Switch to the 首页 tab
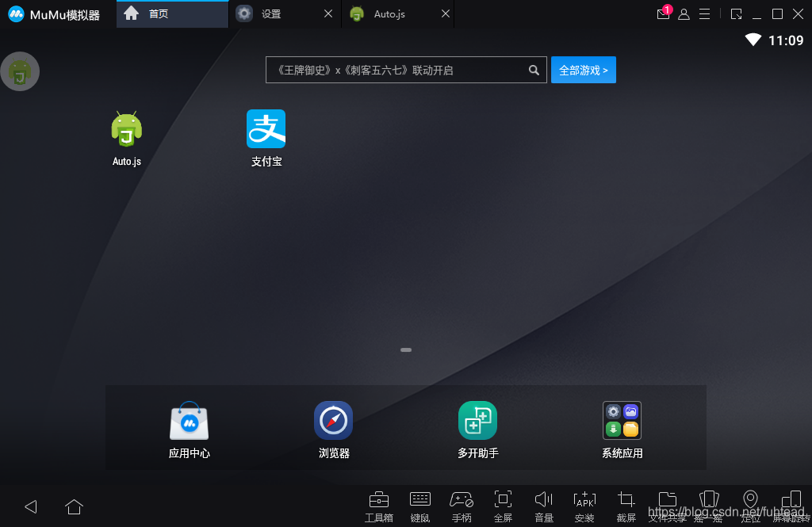 point(172,14)
